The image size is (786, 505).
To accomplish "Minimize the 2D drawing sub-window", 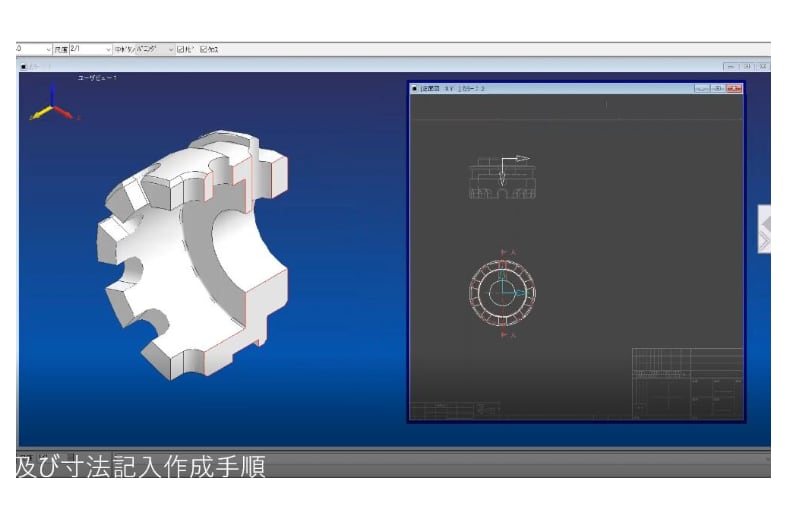I will pyautogui.click(x=701, y=88).
